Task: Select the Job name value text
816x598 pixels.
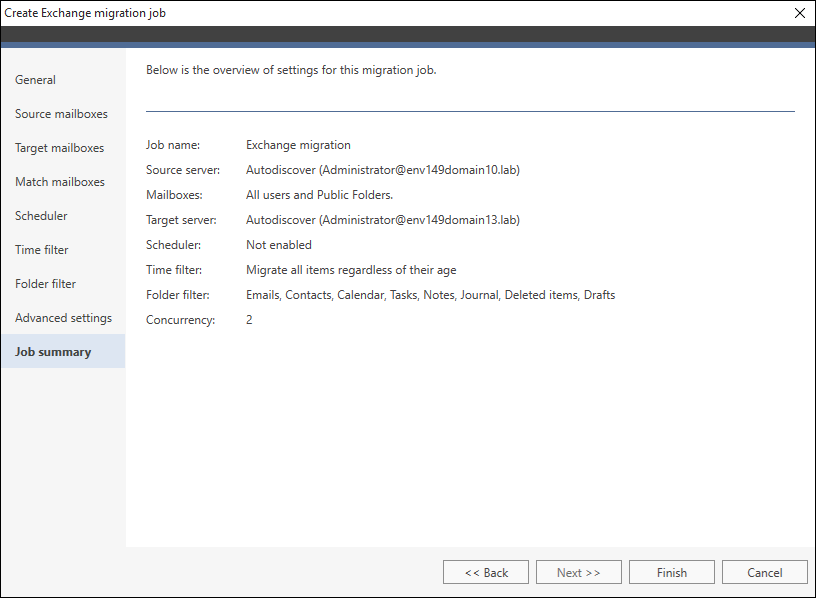Action: pos(296,144)
